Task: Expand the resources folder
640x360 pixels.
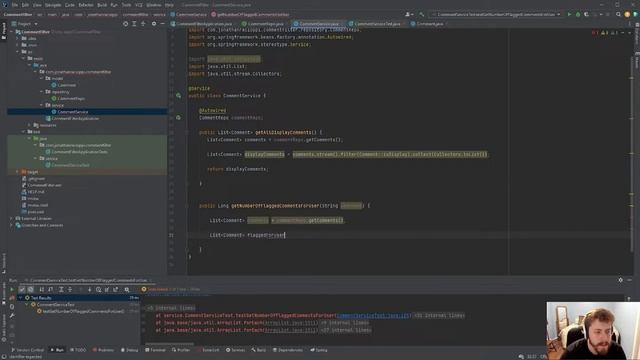Action: click(29, 125)
